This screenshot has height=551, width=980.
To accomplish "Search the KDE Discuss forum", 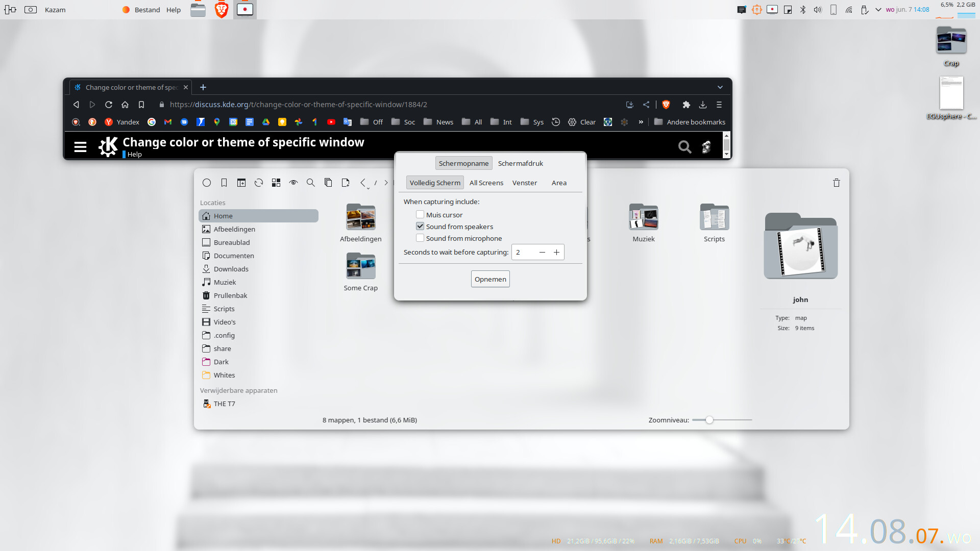I will [685, 147].
